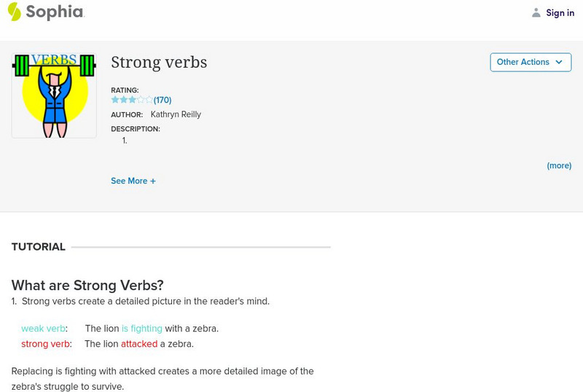This screenshot has width=583, height=392.
Task: Open the (170) ratings count link
Action: coord(163,100)
